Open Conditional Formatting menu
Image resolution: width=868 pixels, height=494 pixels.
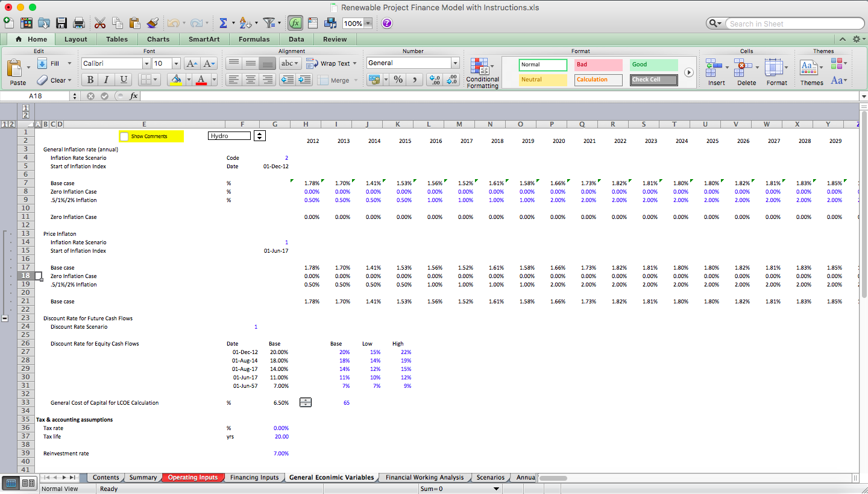[x=482, y=73]
